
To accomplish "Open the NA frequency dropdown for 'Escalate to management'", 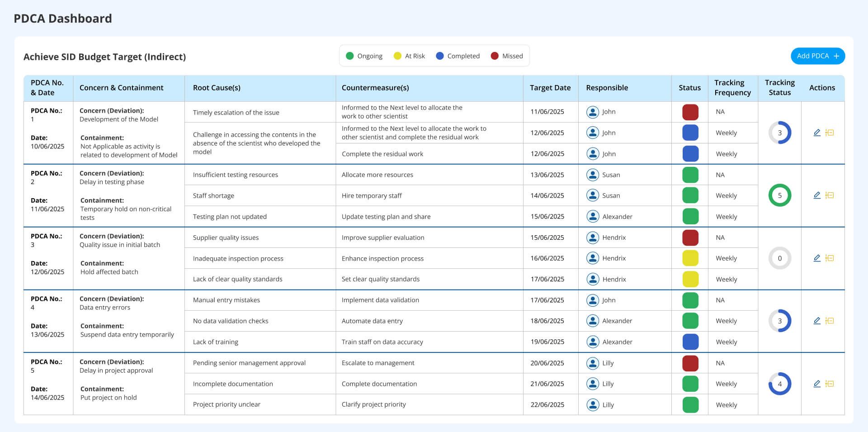I will pyautogui.click(x=721, y=363).
